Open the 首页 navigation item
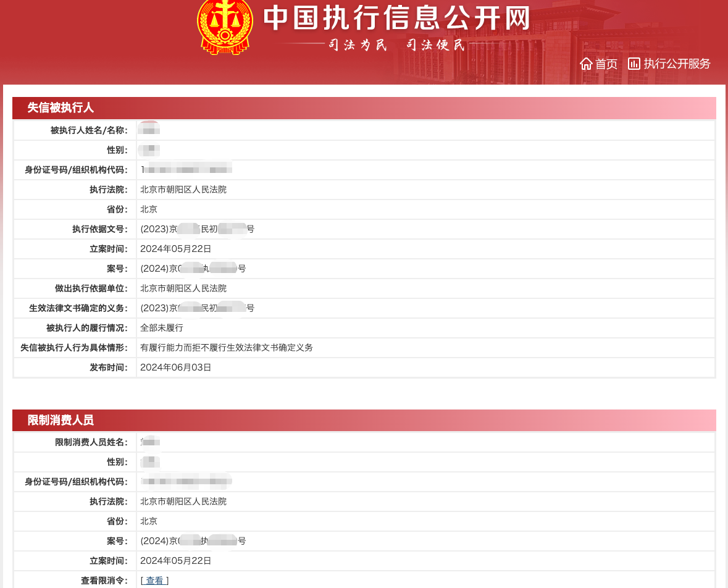 606,64
